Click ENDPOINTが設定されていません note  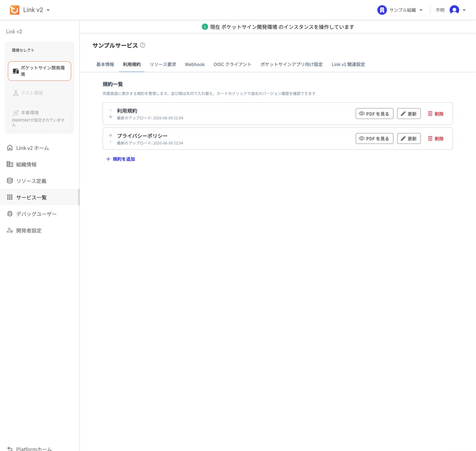(38, 122)
